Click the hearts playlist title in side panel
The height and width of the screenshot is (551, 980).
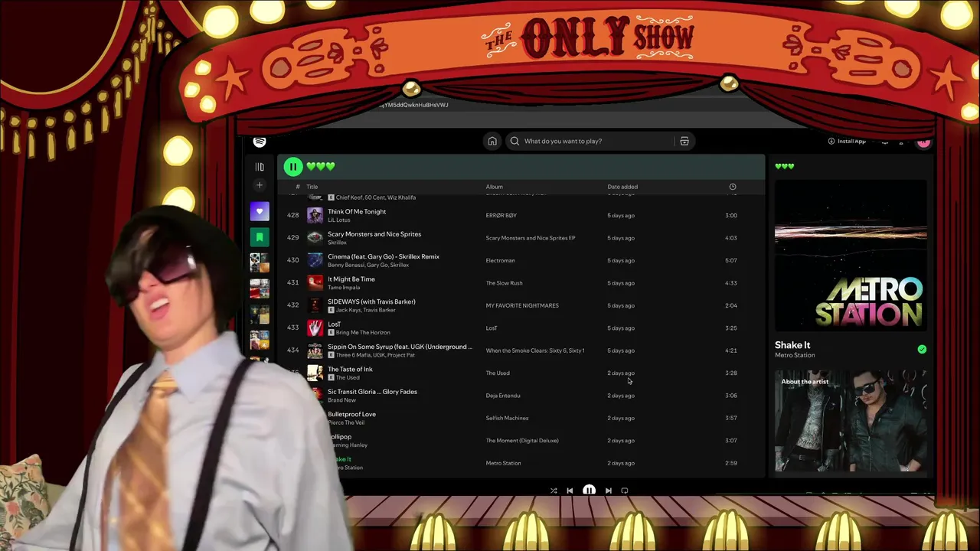coord(785,166)
